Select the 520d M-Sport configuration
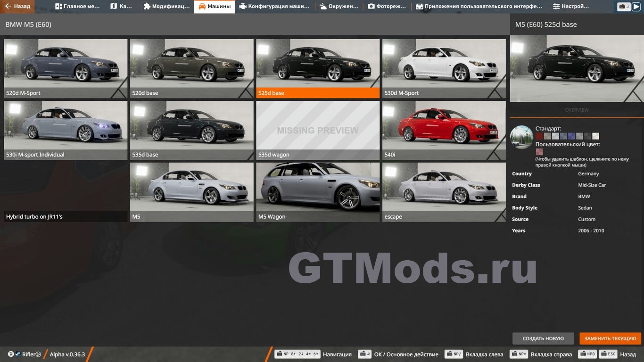This screenshot has height=362, width=644. point(66,68)
